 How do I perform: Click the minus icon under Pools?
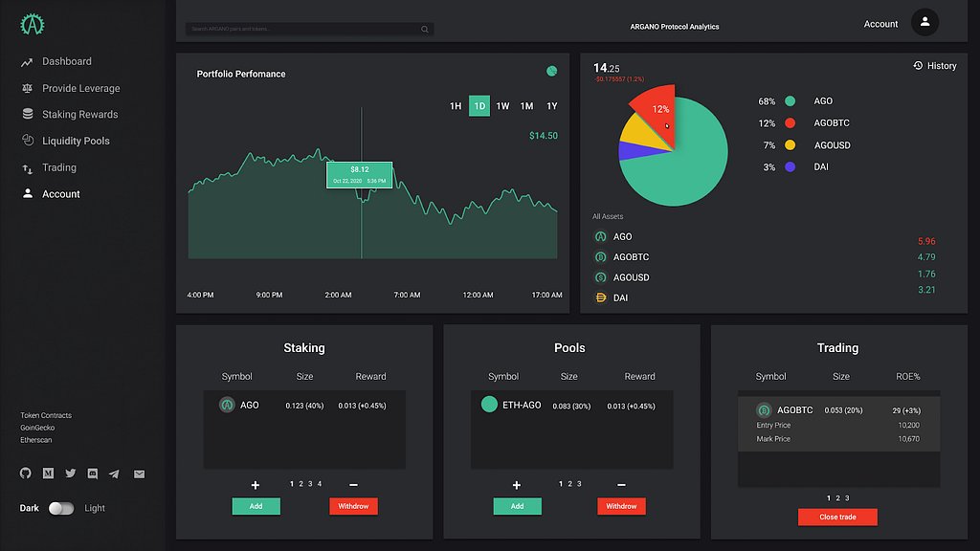pos(621,485)
